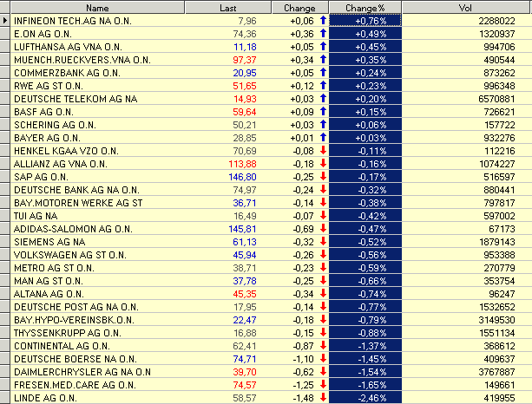
Task: Click the volume value 67173
Action: pos(502,229)
